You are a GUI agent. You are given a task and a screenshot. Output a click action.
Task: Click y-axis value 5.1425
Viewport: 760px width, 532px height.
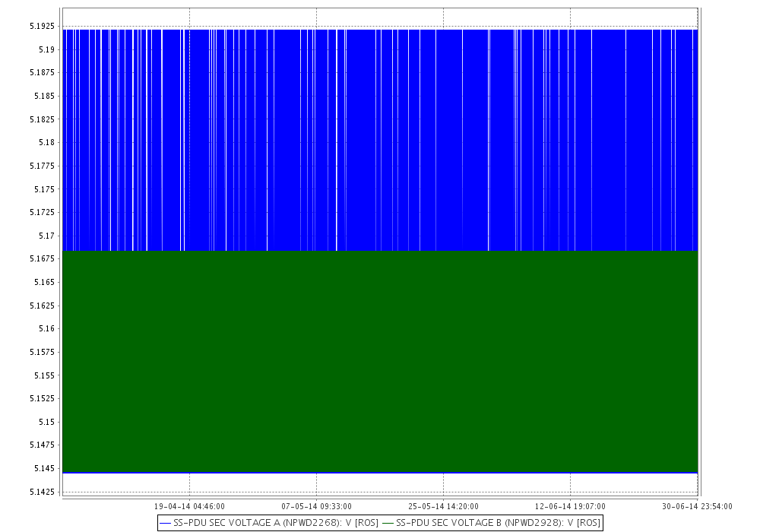[42, 492]
